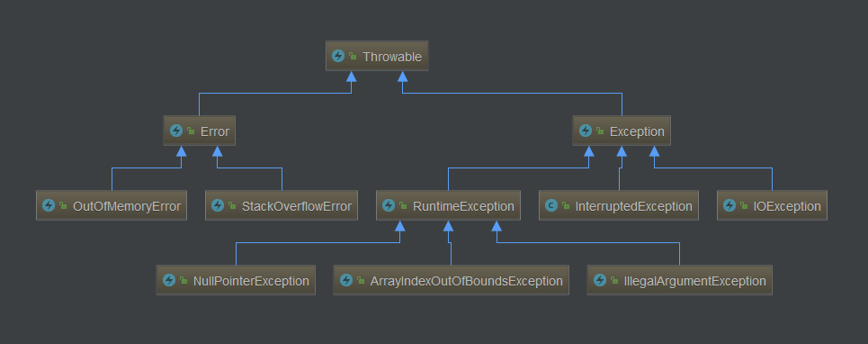Viewport: 868px width, 344px height.
Task: Select the IOException node label
Action: (787, 206)
